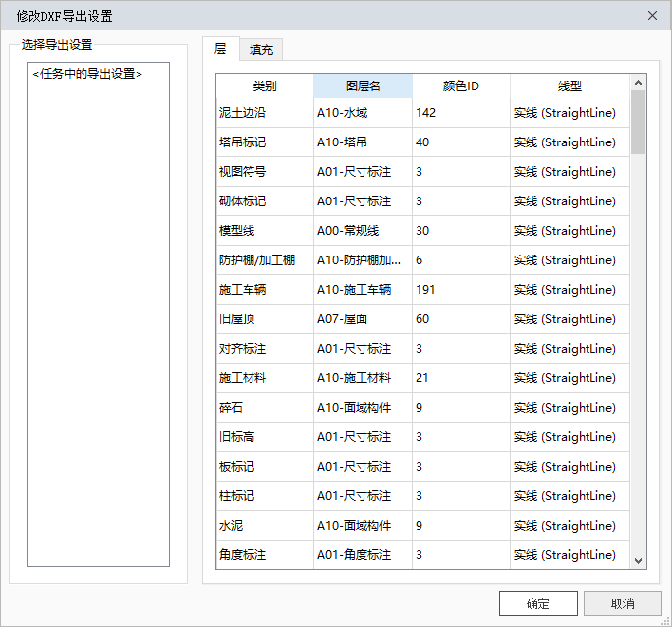Select the 泥土边沿 category cell

click(265, 113)
